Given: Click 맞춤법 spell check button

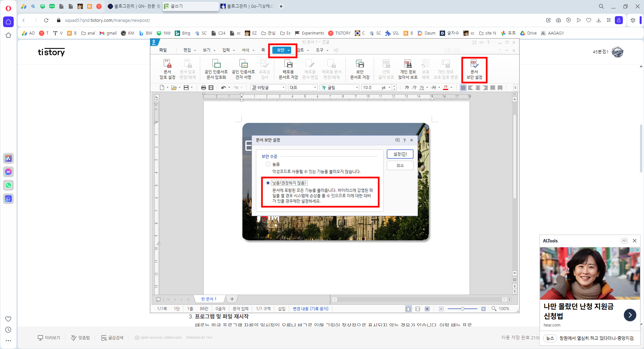Looking at the screenshot, I should tap(80, 338).
